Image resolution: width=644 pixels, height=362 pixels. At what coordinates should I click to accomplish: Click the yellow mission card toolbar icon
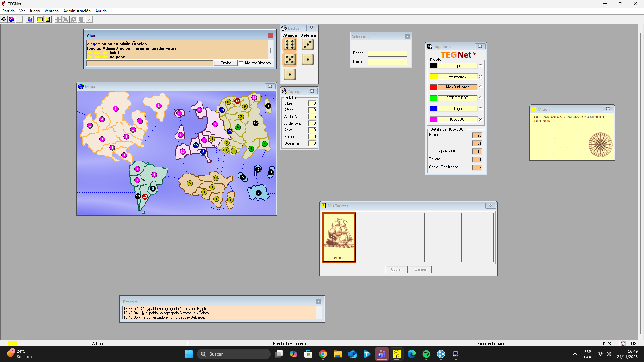(40, 19)
